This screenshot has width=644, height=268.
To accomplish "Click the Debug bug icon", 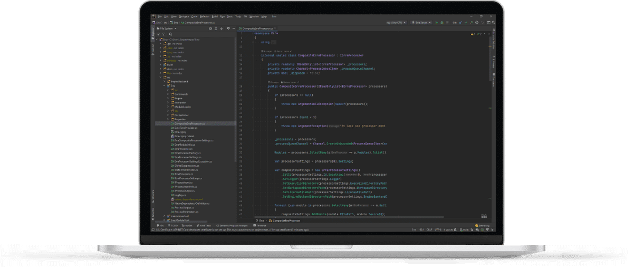I will (x=441, y=23).
